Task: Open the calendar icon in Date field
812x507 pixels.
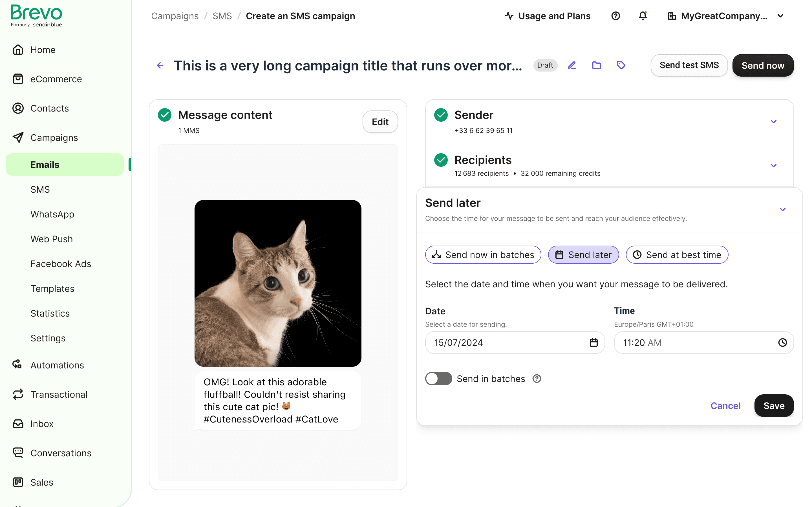Action: pos(593,342)
